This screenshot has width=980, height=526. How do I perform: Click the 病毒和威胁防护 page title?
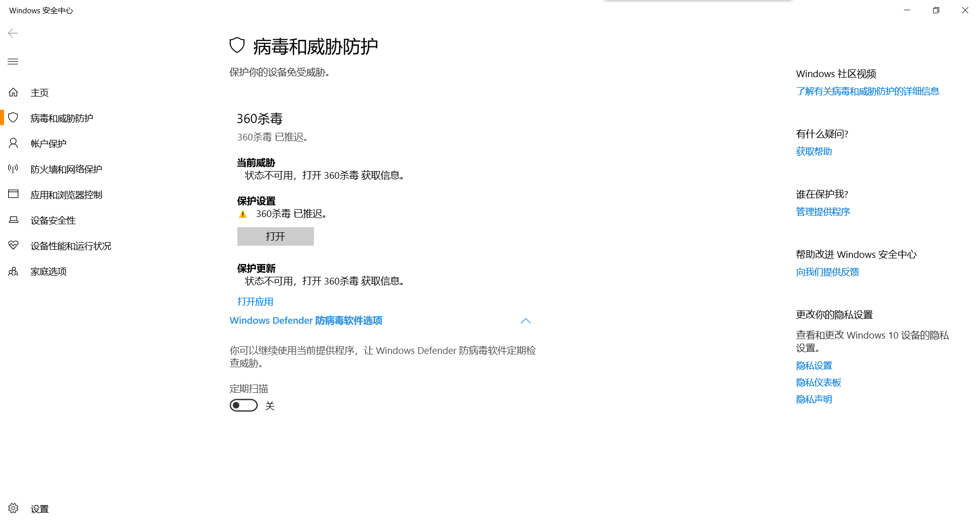(316, 46)
